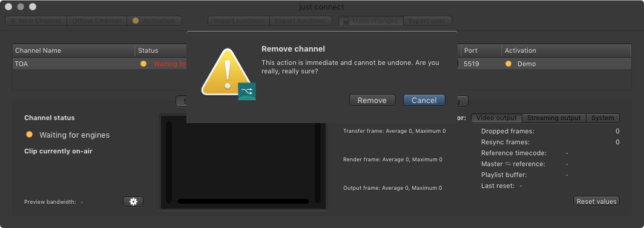644x228 pixels.
Task: Cancel the Remove channel dialog
Action: tap(424, 101)
